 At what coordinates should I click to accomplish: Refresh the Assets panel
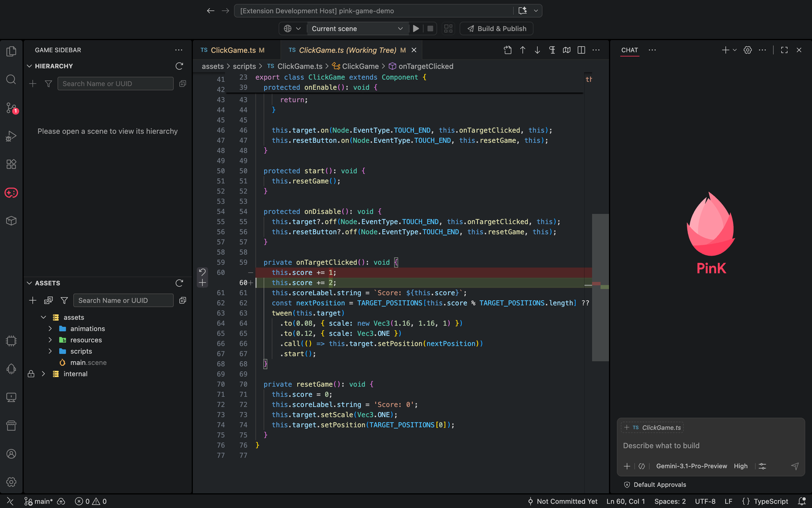coord(179,283)
